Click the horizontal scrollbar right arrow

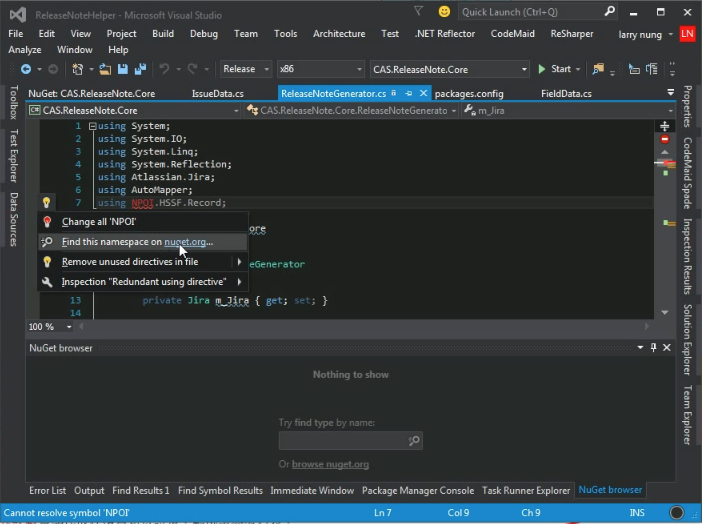pos(646,326)
